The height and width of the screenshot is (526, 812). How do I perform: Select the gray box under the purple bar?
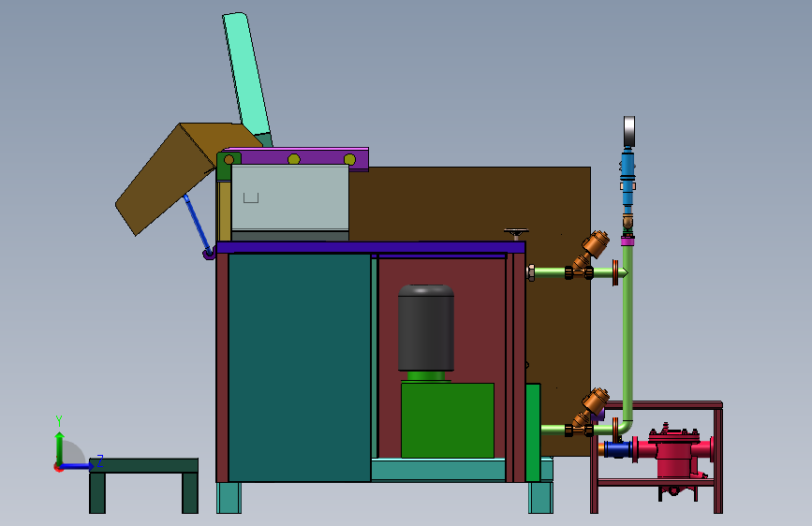click(x=290, y=197)
